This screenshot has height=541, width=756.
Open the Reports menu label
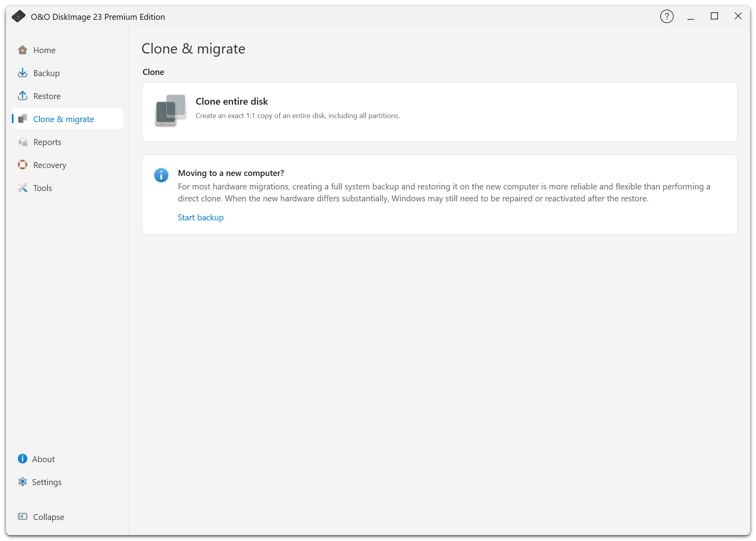pyautogui.click(x=47, y=142)
